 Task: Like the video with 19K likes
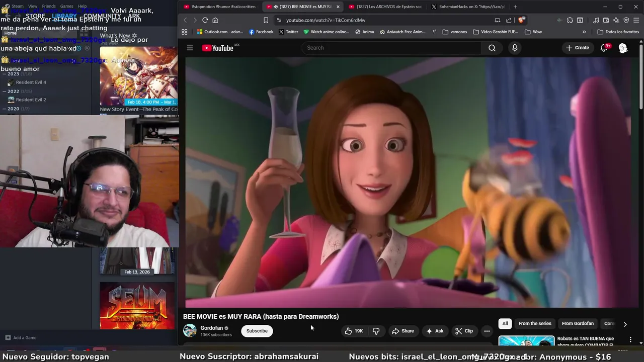tap(354, 331)
